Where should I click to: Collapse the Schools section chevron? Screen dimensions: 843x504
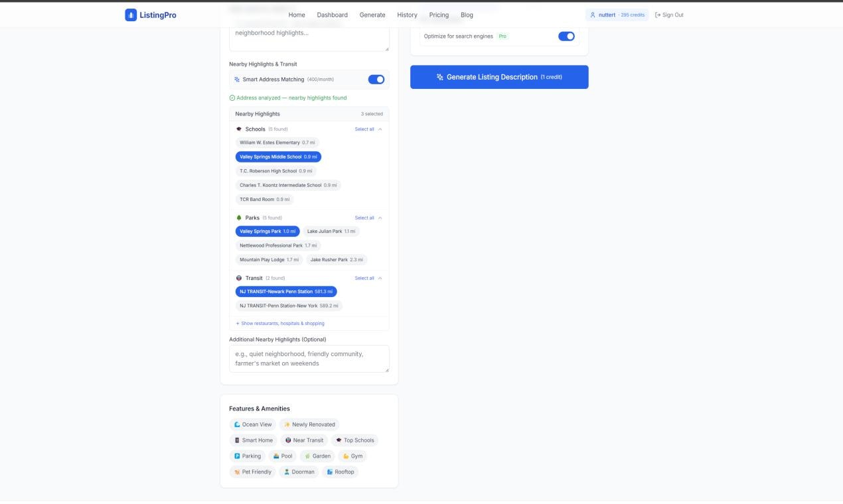(380, 129)
